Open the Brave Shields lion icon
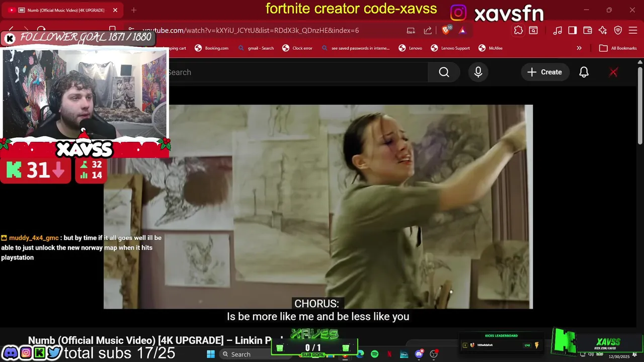This screenshot has height=362, width=644. 446,30
